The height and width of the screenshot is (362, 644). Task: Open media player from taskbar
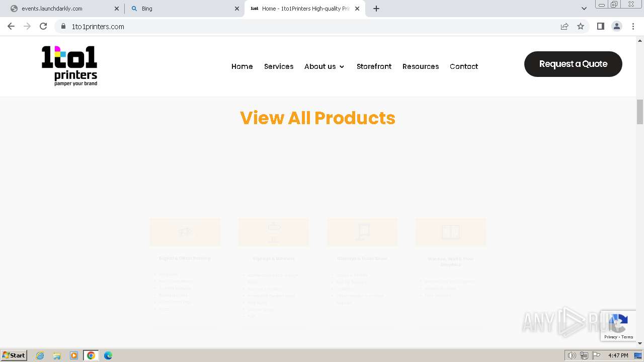[x=74, y=355]
